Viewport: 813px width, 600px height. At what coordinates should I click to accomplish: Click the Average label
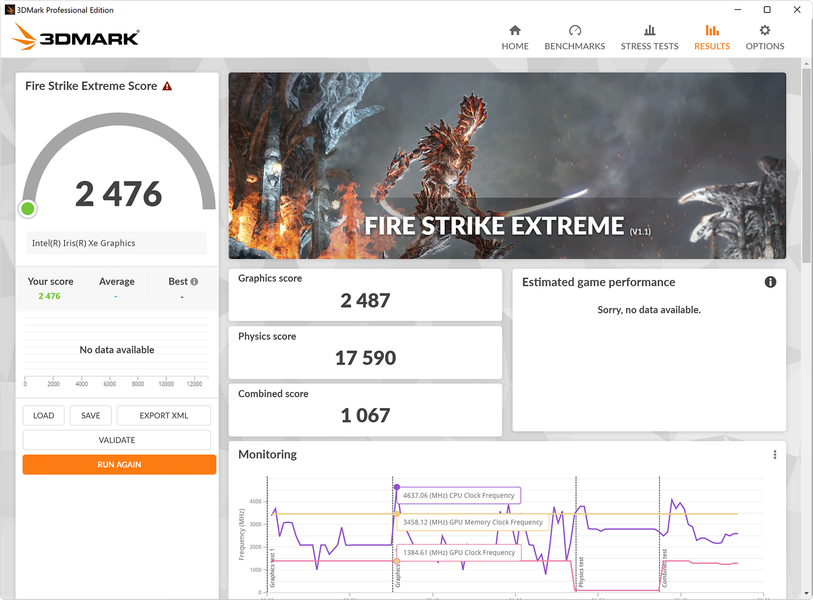[x=117, y=282]
